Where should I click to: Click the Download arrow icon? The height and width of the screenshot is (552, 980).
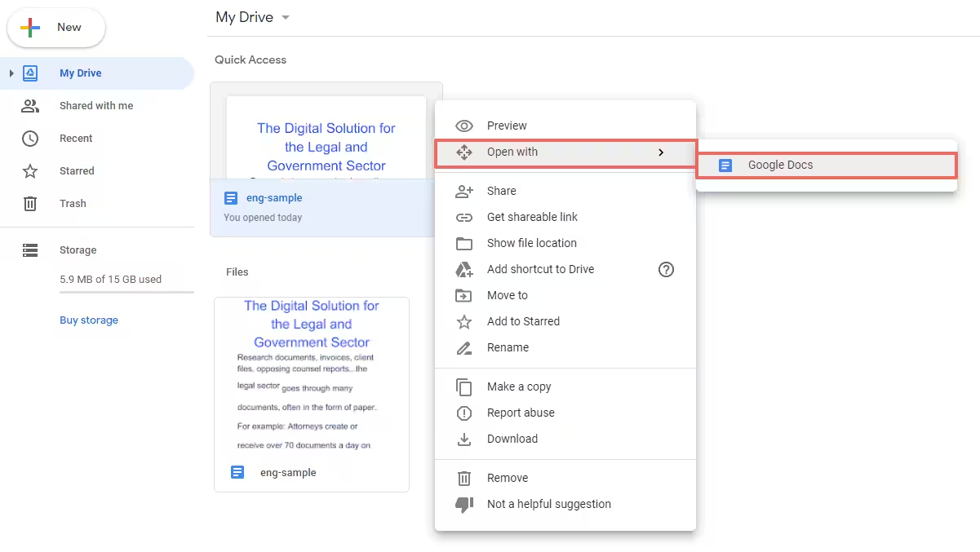click(x=464, y=439)
